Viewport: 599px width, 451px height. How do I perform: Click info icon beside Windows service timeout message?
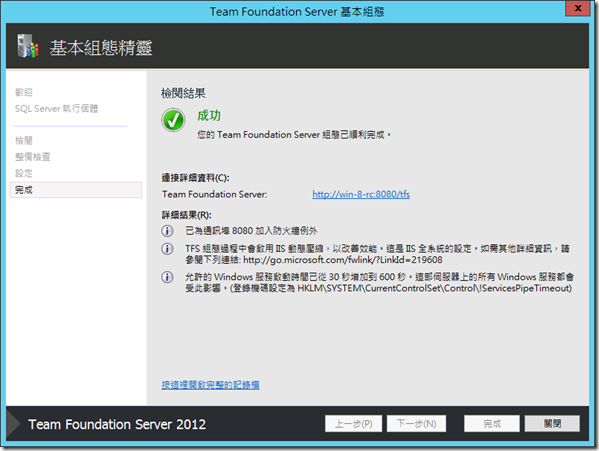click(167, 277)
